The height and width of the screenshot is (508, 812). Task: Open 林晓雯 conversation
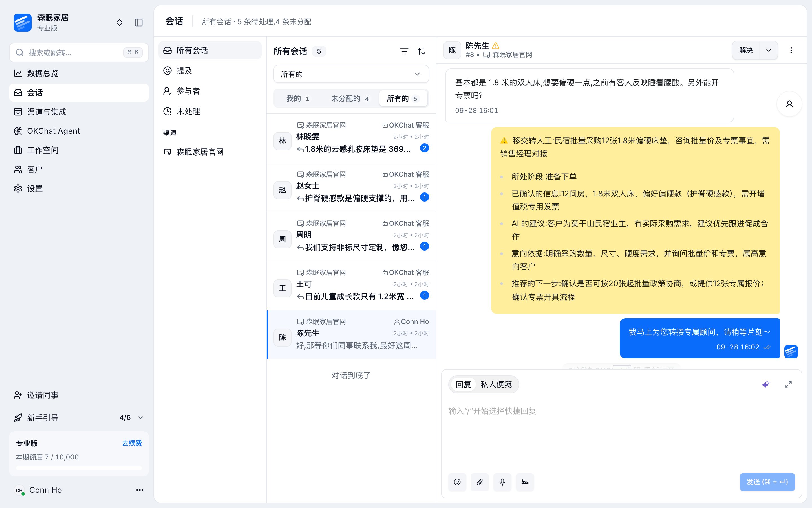point(351,138)
